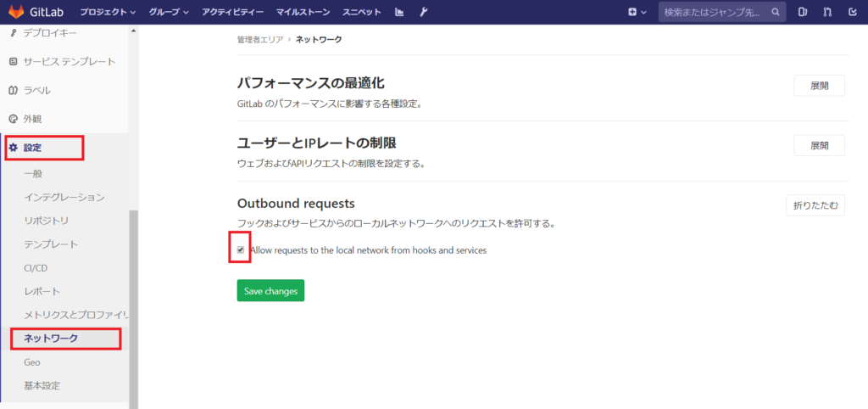Click the plus new item icon

[632, 12]
